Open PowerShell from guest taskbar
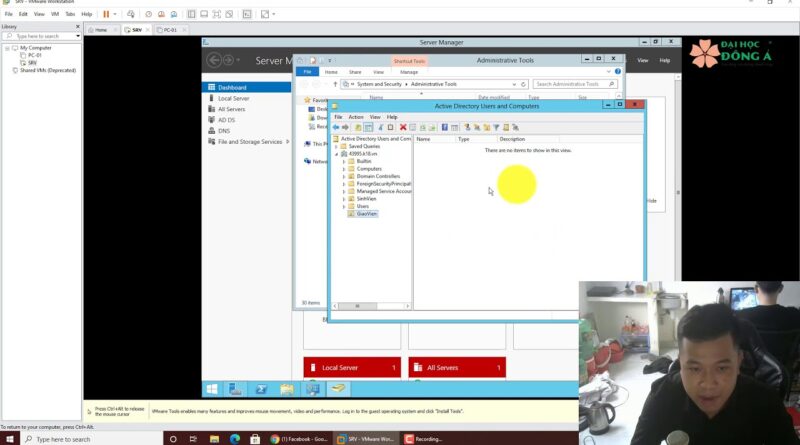 coord(261,389)
